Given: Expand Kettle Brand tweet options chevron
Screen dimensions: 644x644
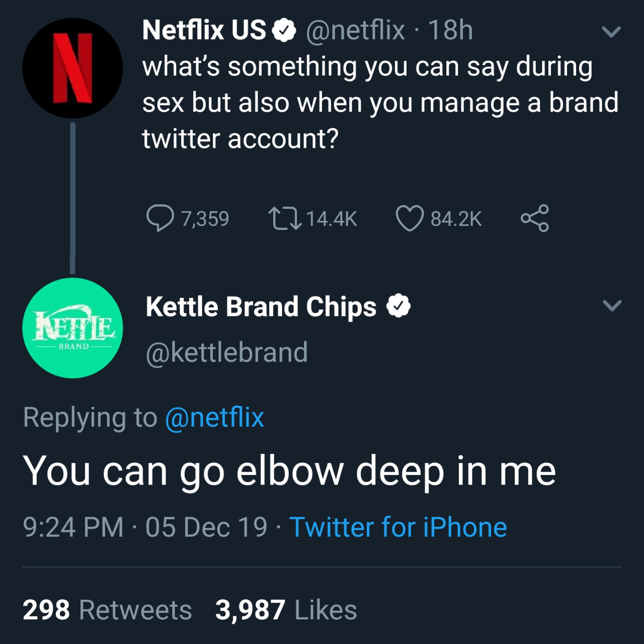Looking at the screenshot, I should click(612, 305).
